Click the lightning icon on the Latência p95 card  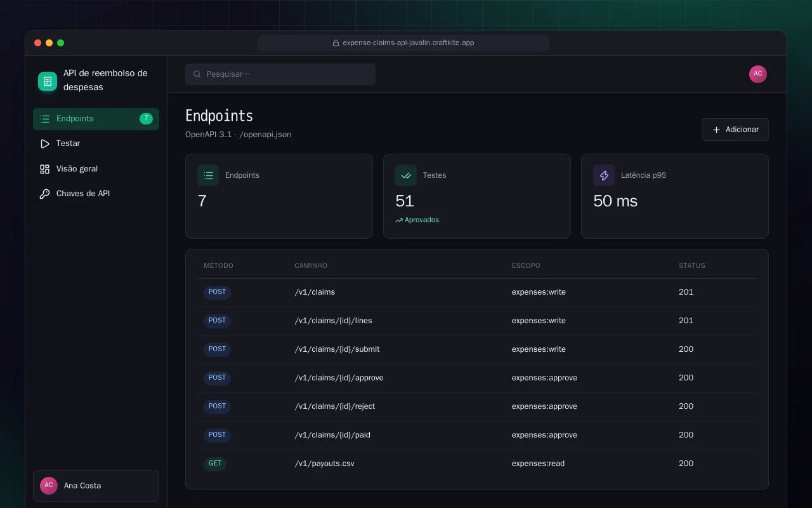coord(604,175)
